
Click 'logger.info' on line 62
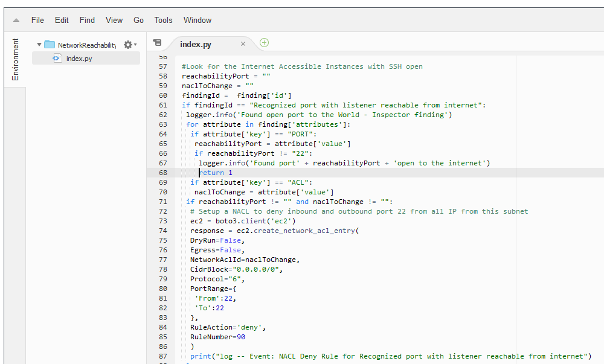(209, 115)
